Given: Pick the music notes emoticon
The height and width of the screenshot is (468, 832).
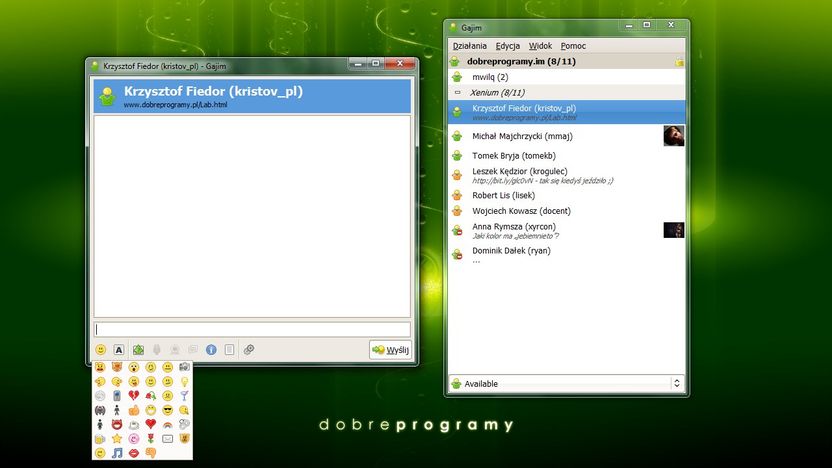Looking at the screenshot, I should (117, 453).
